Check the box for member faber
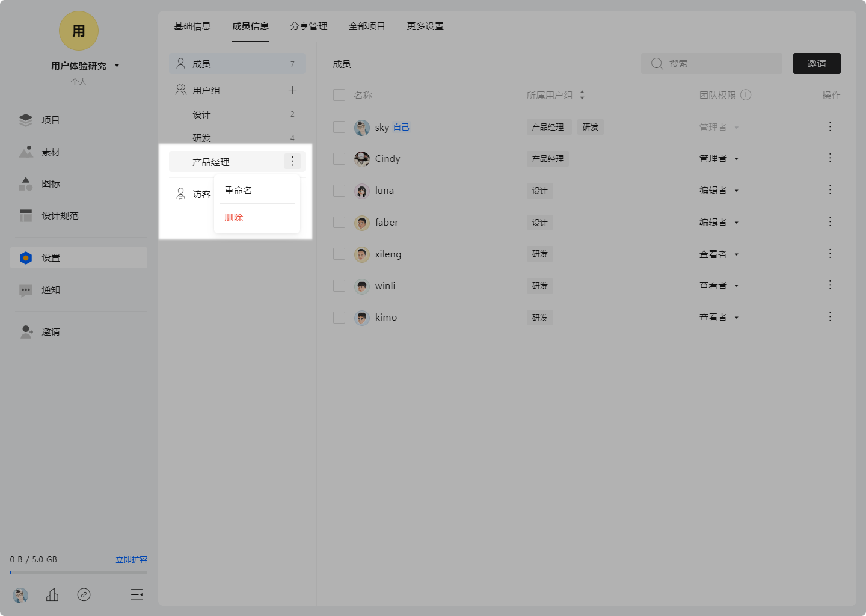 (339, 222)
